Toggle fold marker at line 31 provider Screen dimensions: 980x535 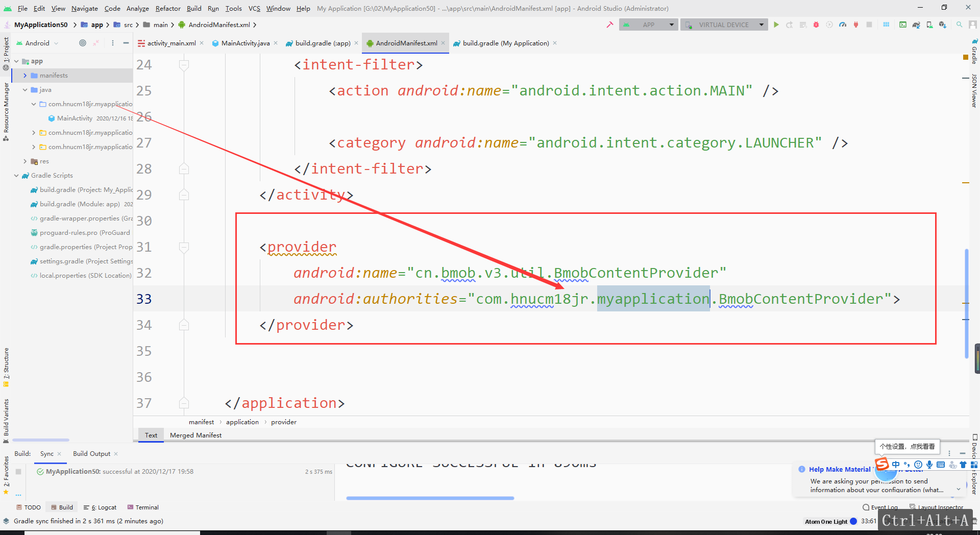click(x=184, y=247)
